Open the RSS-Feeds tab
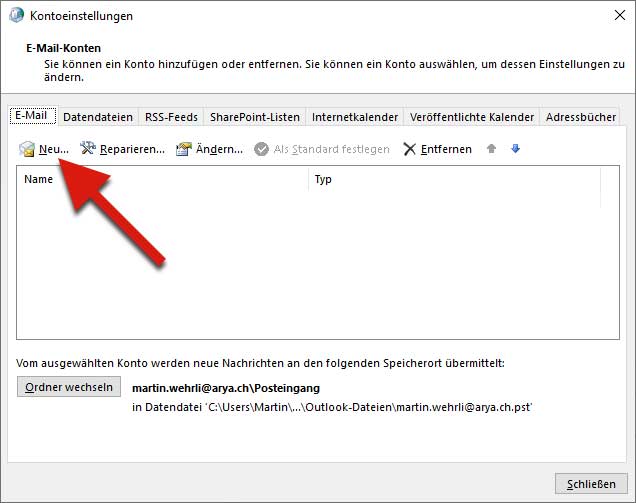The height and width of the screenshot is (503, 636). click(x=171, y=117)
